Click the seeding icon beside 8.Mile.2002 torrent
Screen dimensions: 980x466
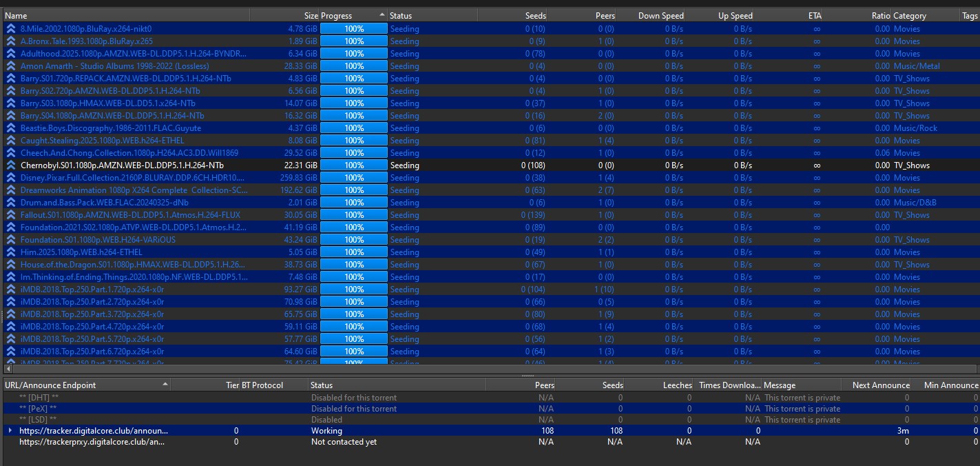click(10, 29)
